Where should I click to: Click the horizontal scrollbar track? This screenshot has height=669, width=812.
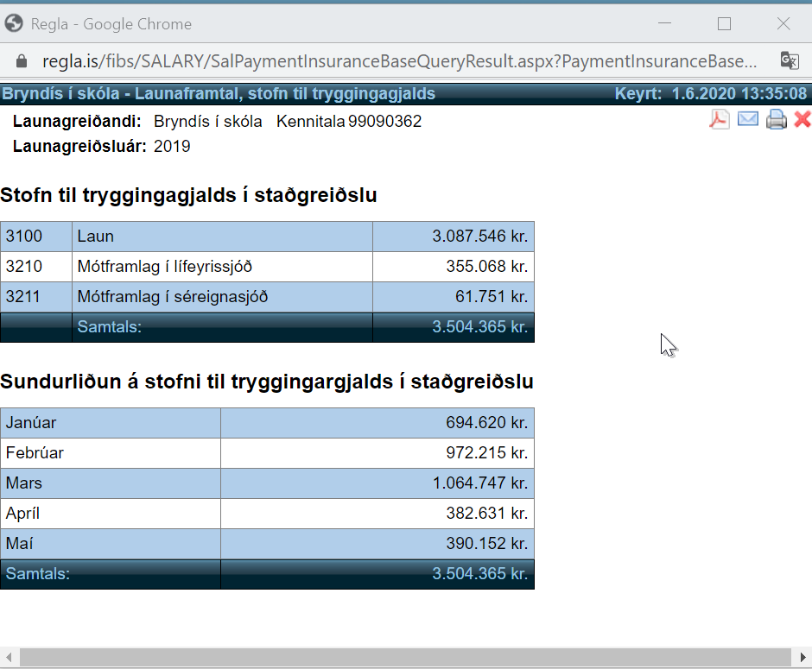click(406, 658)
